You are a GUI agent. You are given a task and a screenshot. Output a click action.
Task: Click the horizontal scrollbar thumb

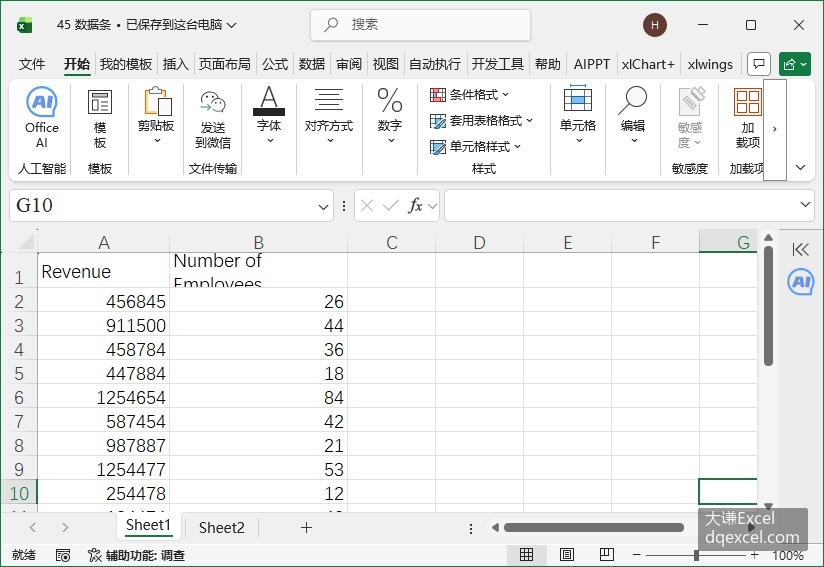[594, 527]
